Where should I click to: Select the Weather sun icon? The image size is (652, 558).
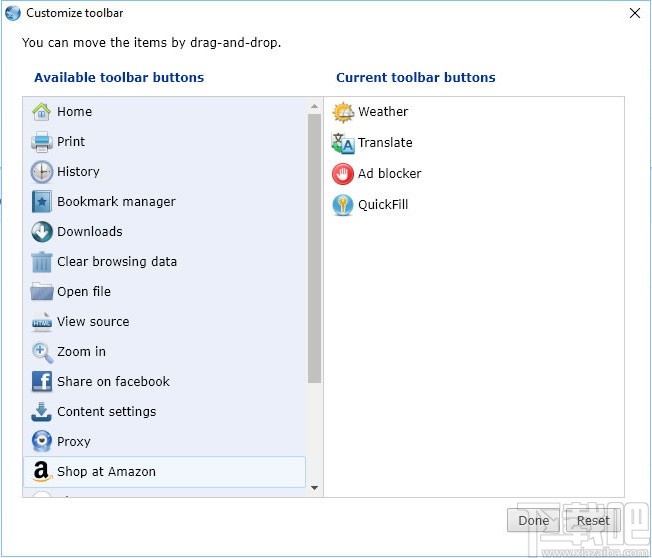click(x=343, y=112)
